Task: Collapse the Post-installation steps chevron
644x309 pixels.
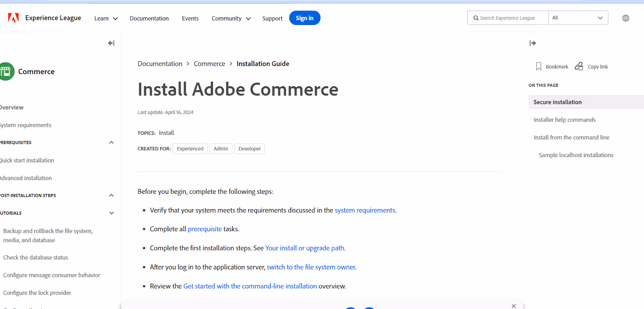Action: coord(111,195)
